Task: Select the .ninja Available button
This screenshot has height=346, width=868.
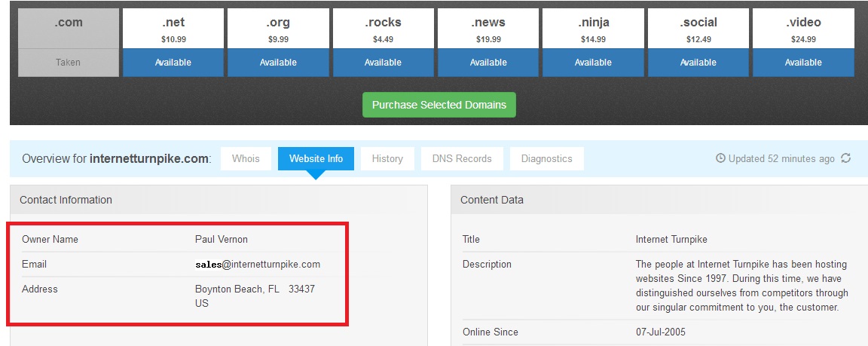Action: coord(593,63)
